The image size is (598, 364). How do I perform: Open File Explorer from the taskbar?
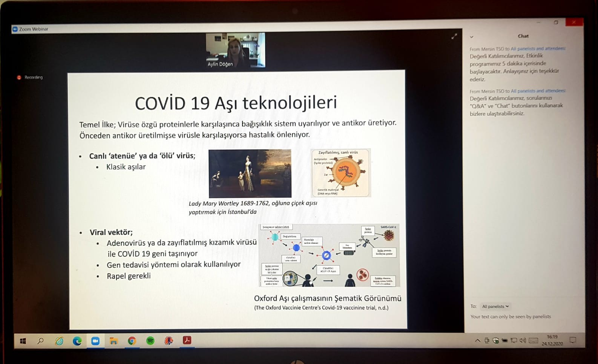(x=113, y=341)
